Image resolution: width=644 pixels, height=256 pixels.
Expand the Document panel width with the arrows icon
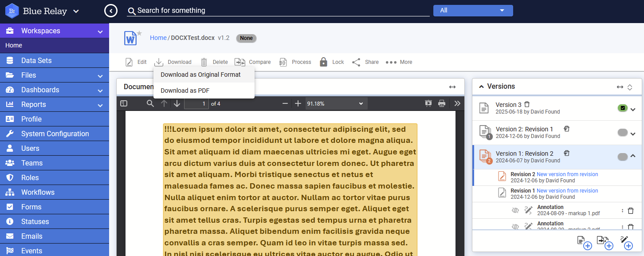(x=452, y=87)
